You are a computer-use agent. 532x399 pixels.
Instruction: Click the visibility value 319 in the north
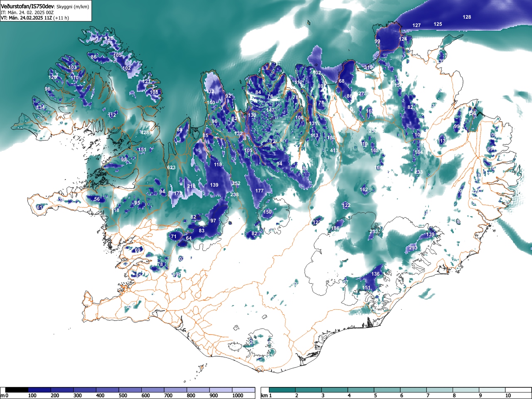(x=368, y=67)
